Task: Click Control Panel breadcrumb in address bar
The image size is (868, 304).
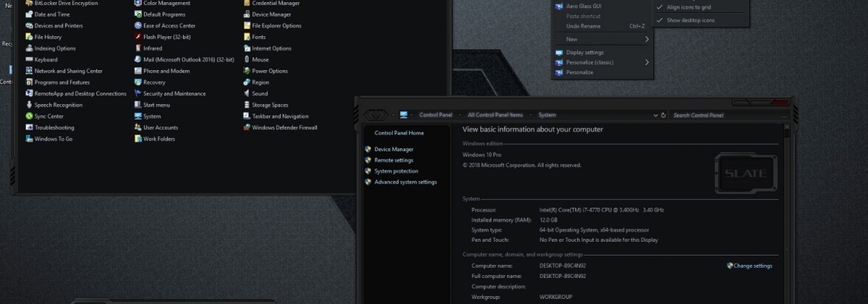Action: [x=435, y=114]
